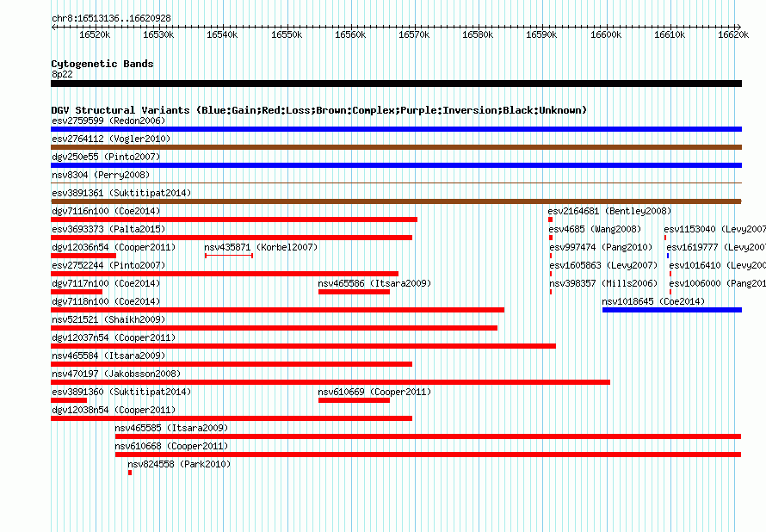Viewport: 766px width, 532px height.
Task: Open esv997474 (Pang2010) label
Action: coord(601,247)
